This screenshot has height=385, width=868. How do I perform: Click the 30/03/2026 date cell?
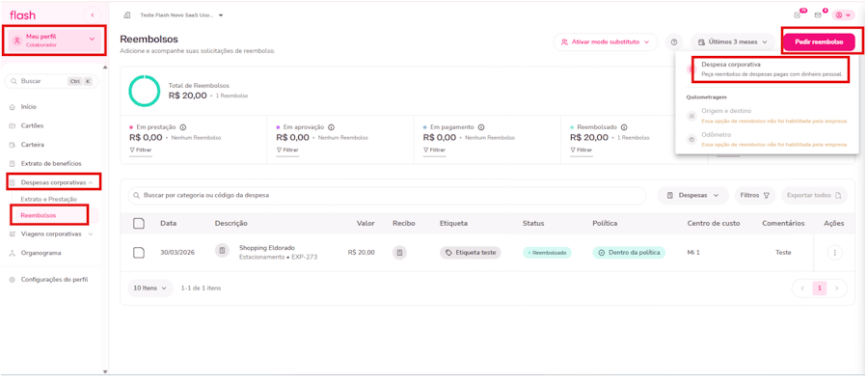tap(176, 253)
